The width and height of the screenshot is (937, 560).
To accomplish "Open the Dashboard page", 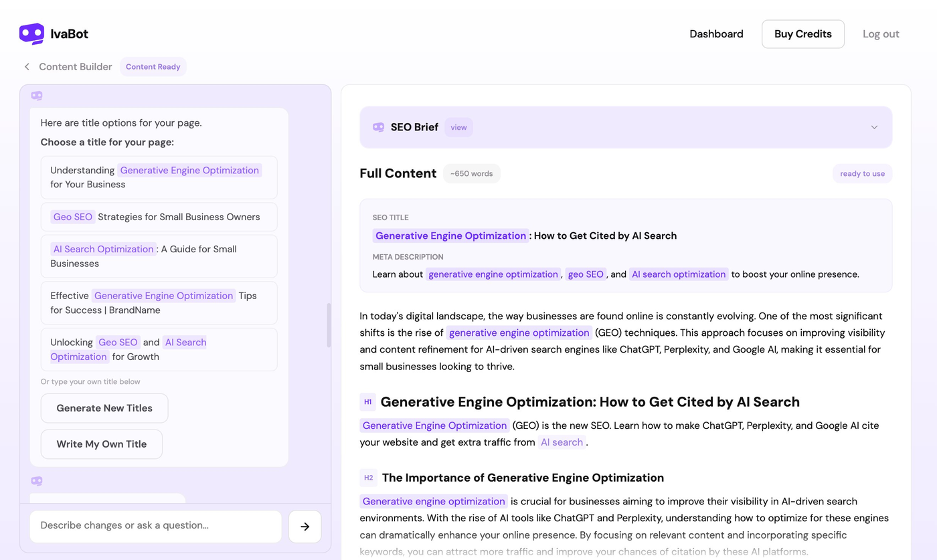I will [716, 34].
